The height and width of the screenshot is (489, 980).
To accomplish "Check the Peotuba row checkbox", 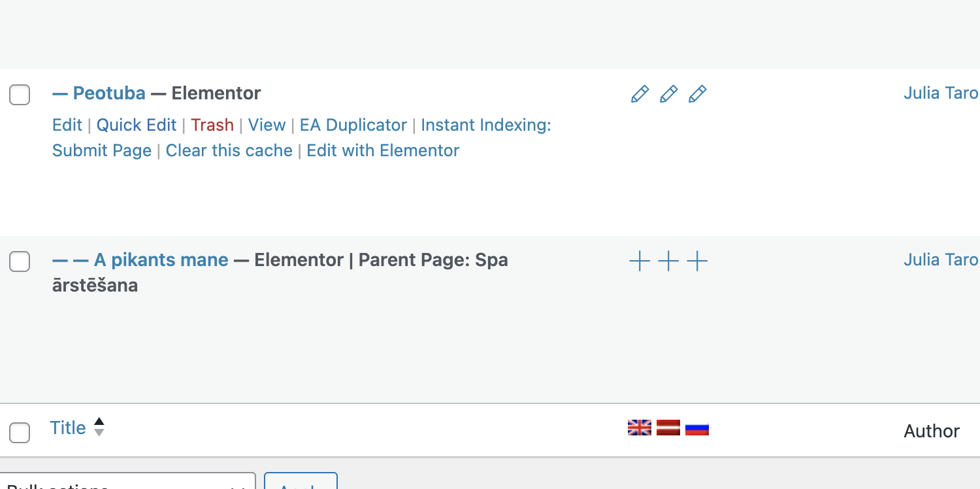I will [20, 95].
